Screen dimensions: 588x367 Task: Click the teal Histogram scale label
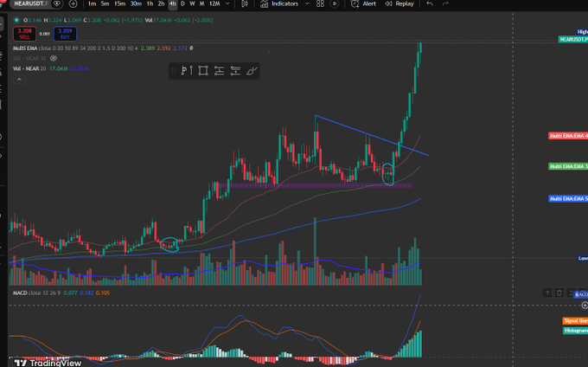pos(575,331)
